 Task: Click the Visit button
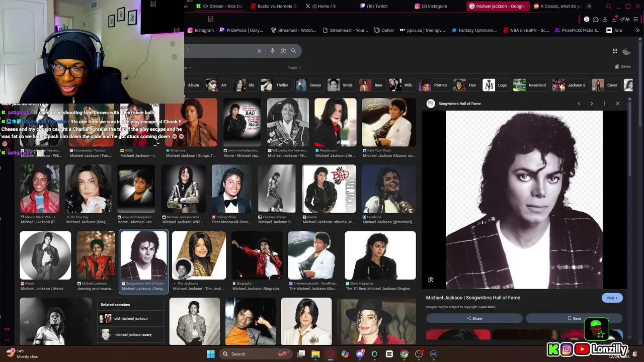click(612, 298)
